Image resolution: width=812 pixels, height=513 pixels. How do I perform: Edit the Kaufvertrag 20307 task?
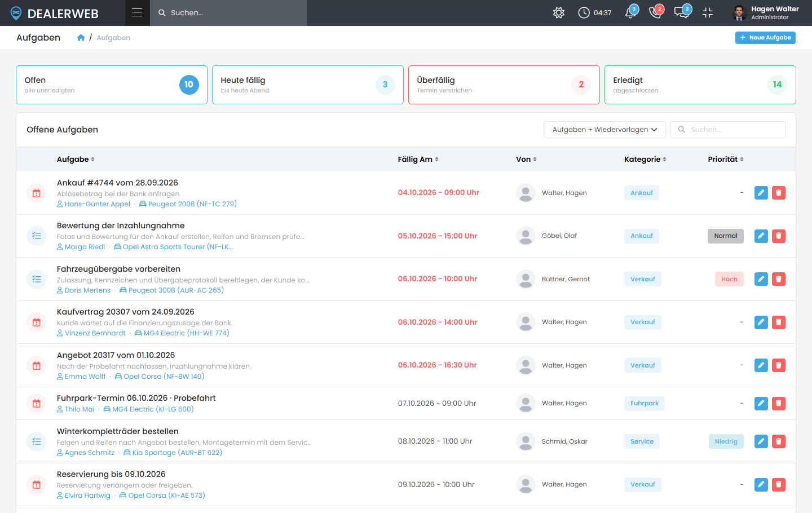[x=761, y=322]
